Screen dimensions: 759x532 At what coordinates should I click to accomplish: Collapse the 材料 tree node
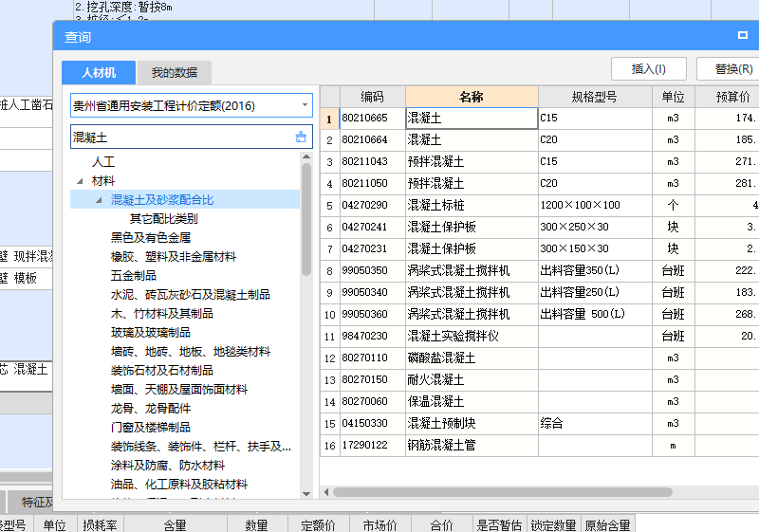80,181
